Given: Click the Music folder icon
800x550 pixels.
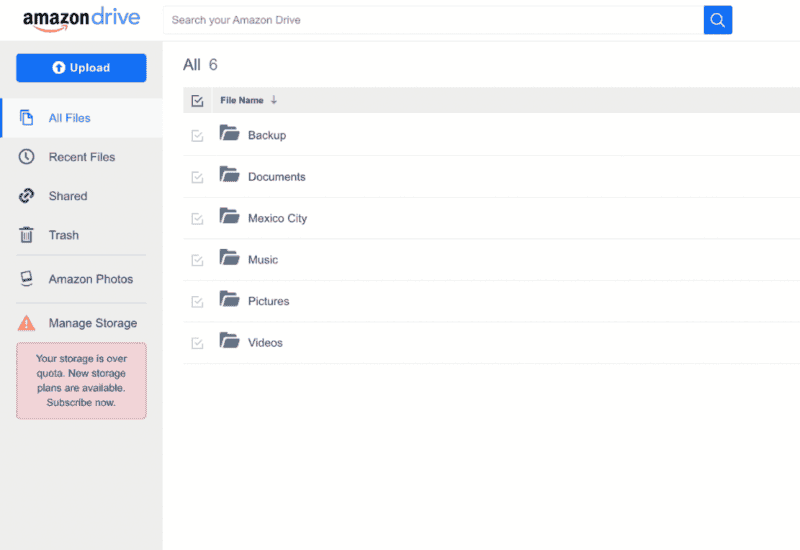Looking at the screenshot, I should 229,257.
